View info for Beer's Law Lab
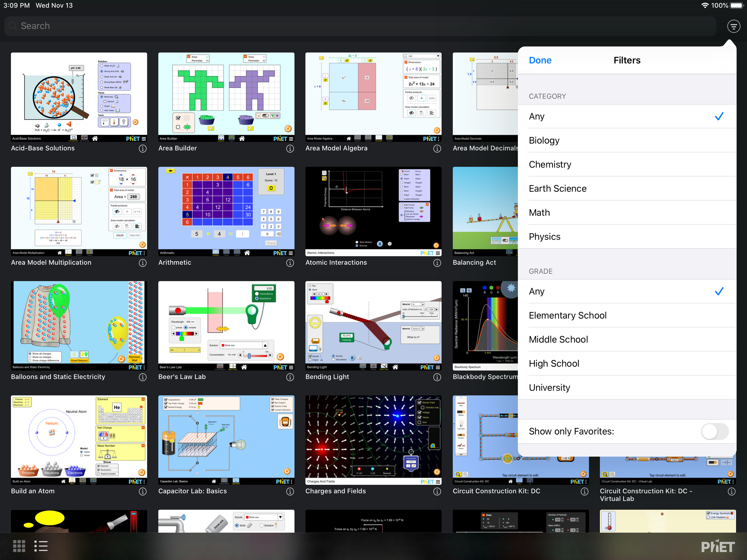747x560 pixels. (290, 377)
